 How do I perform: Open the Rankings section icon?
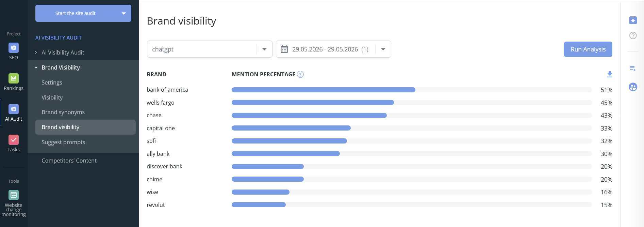14,78
